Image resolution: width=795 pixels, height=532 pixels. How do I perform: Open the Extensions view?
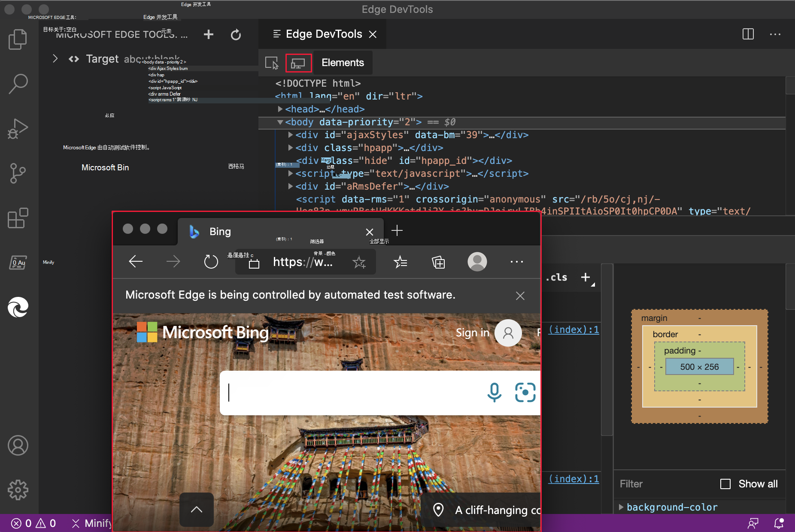(x=18, y=218)
